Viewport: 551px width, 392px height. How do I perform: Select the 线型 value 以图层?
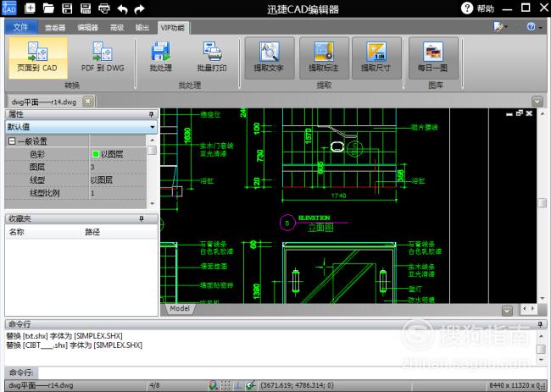pos(118,180)
